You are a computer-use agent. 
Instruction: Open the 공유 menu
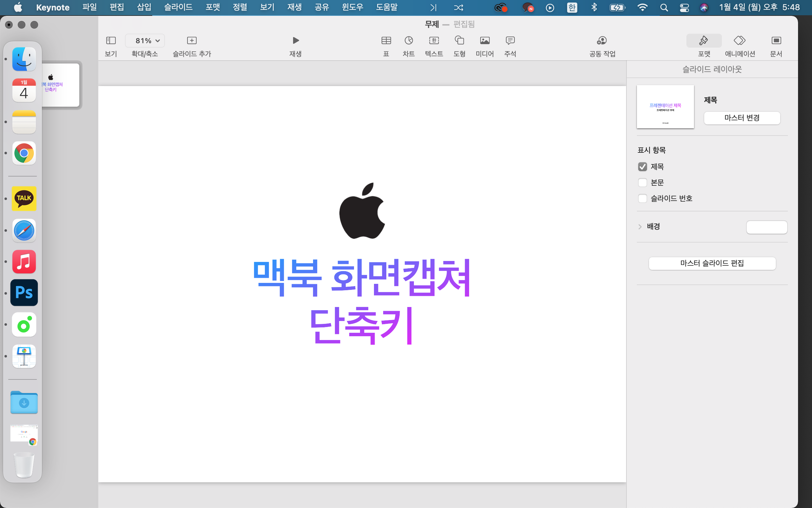click(x=321, y=7)
